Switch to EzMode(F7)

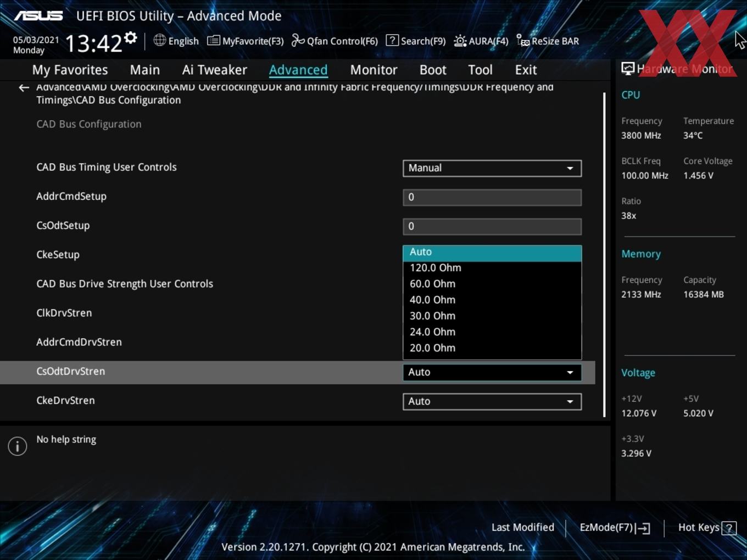[615, 528]
